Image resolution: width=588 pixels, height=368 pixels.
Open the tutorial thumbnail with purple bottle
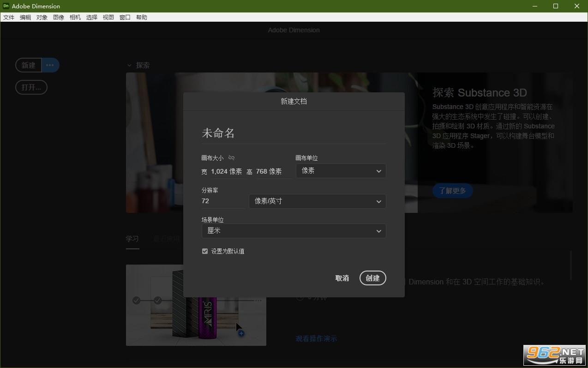coord(196,305)
